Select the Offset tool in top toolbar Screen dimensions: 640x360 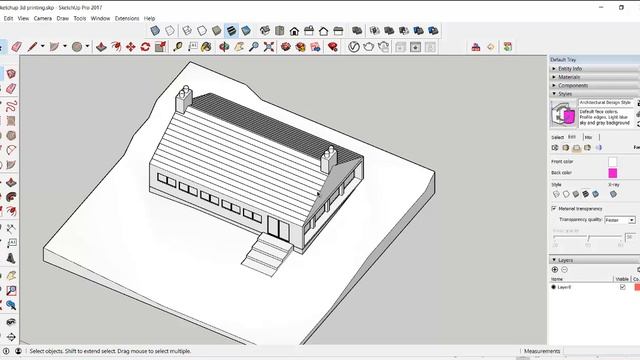pos(116,47)
